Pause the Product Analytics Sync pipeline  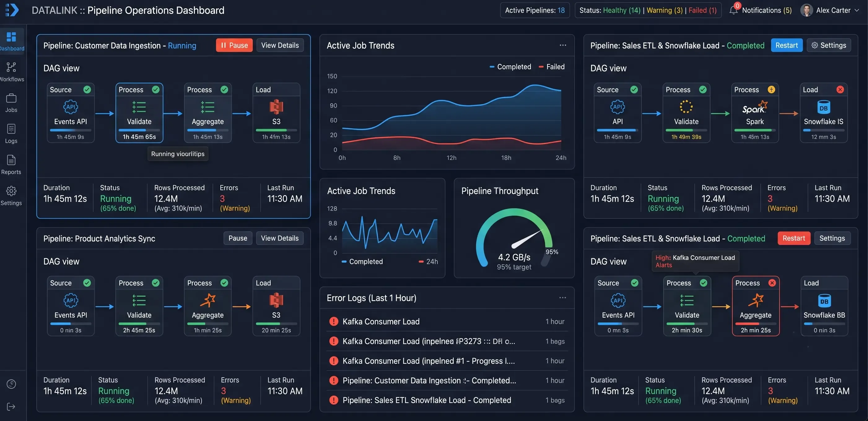point(238,238)
